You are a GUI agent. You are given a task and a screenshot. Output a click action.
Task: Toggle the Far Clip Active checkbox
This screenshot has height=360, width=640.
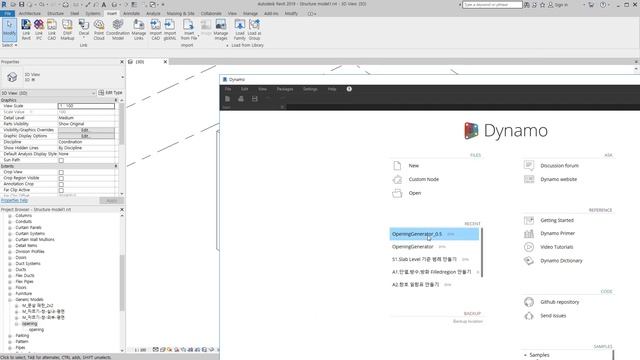[61, 190]
